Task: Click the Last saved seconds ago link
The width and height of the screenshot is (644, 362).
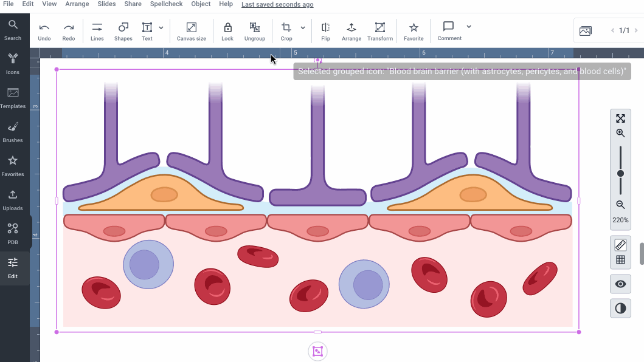Action: coord(277,4)
